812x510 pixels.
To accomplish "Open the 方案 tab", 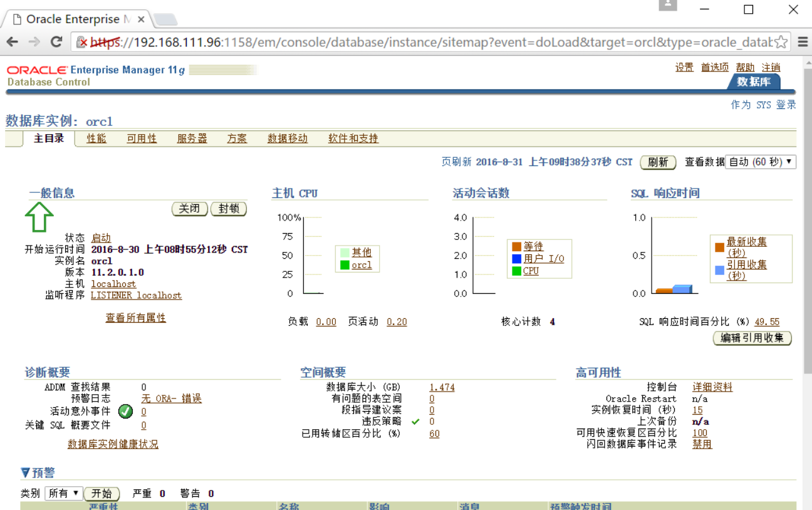I will 237,138.
